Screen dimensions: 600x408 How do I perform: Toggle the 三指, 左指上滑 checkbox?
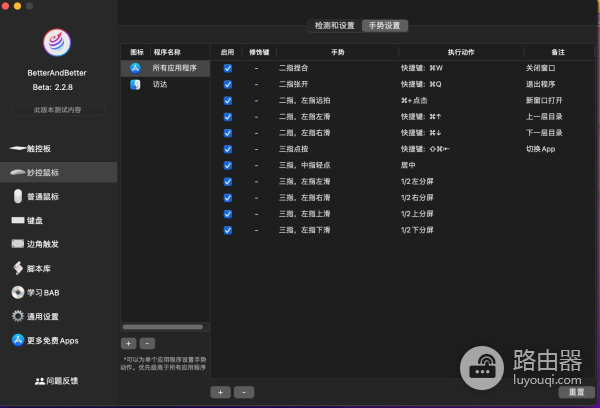click(228, 214)
